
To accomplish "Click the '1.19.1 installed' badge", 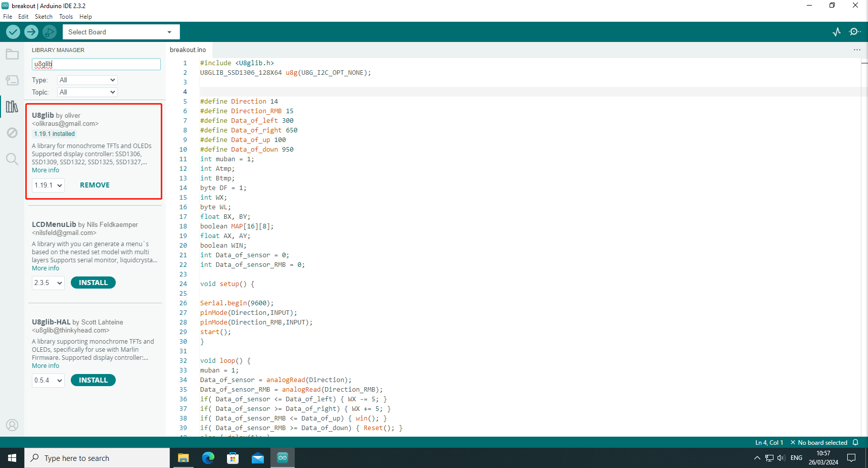I will tap(55, 134).
